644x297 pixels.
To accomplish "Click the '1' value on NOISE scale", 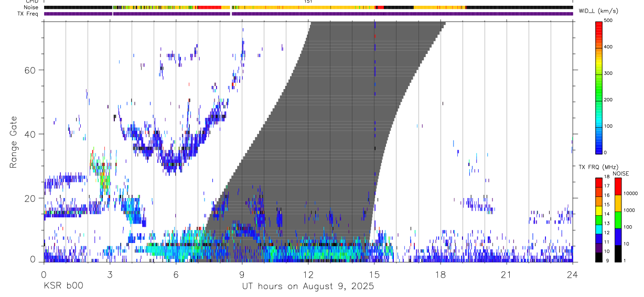I will (625, 260).
